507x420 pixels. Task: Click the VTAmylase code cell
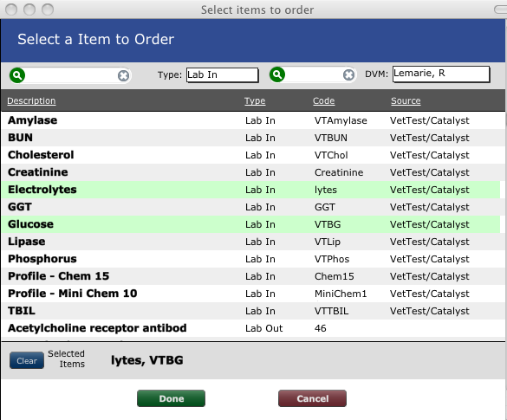[x=341, y=120]
